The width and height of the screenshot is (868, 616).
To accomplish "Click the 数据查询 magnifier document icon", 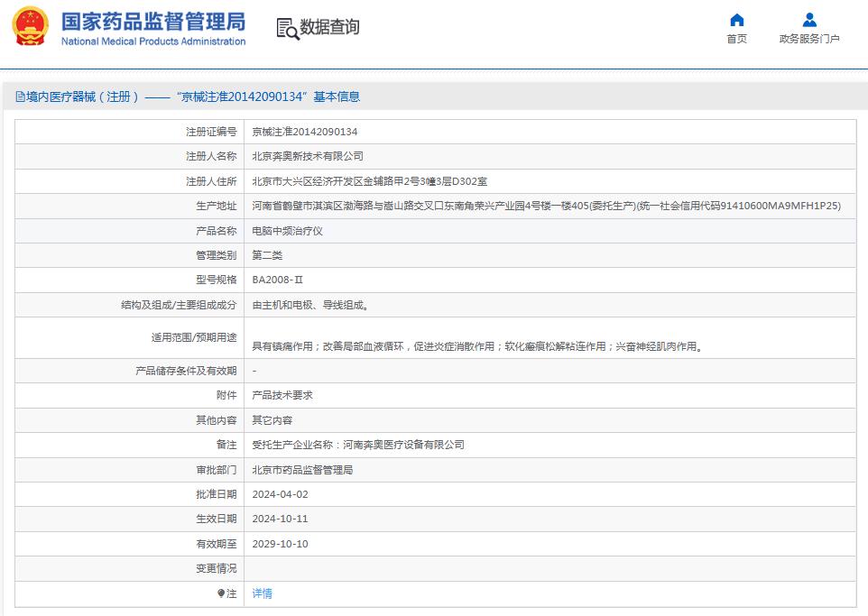I will (286, 28).
